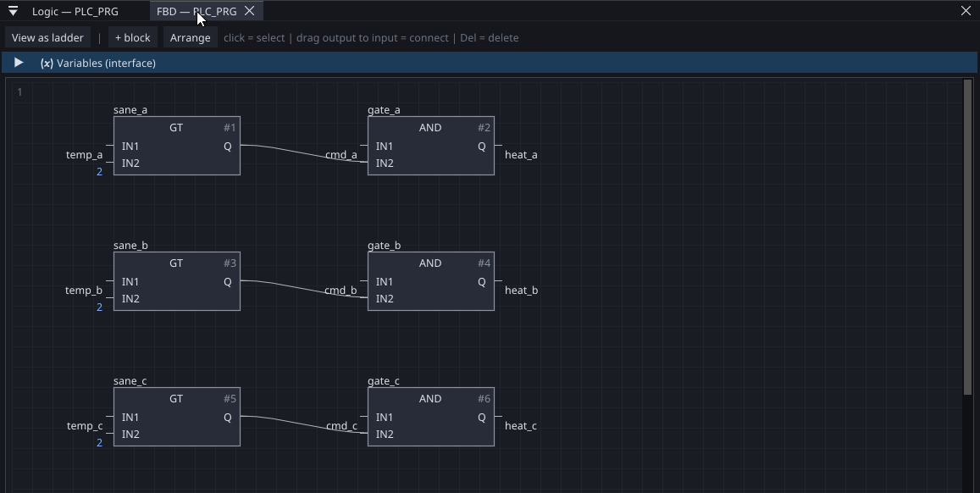The width and height of the screenshot is (980, 493).
Task: Click the vertical scrollbar thumb
Action: click(x=968, y=237)
